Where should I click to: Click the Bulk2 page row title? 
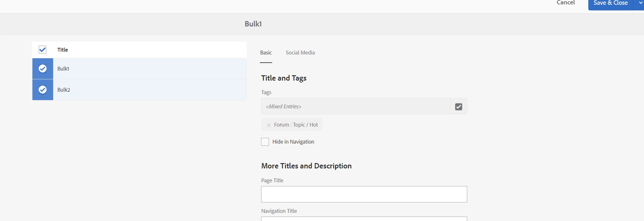[64, 90]
